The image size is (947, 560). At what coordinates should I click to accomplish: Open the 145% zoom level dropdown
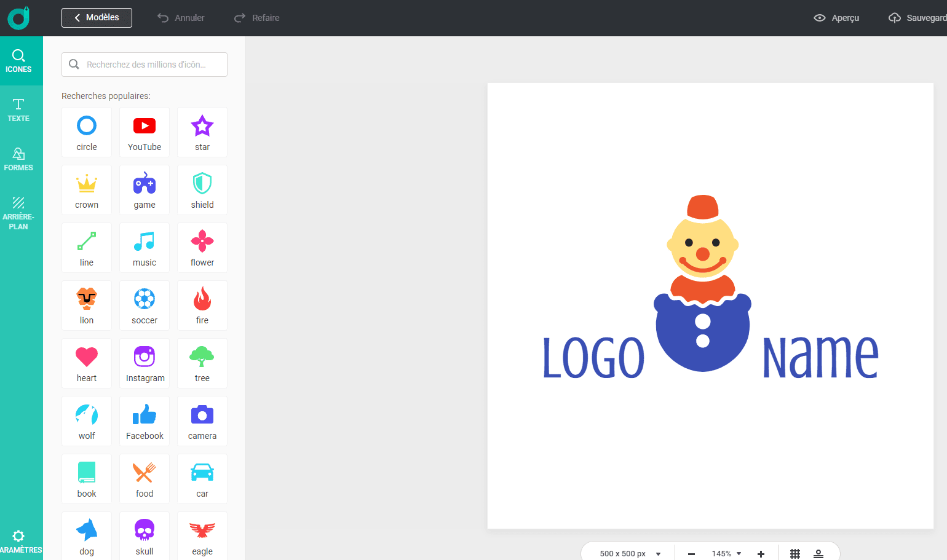[x=726, y=553]
